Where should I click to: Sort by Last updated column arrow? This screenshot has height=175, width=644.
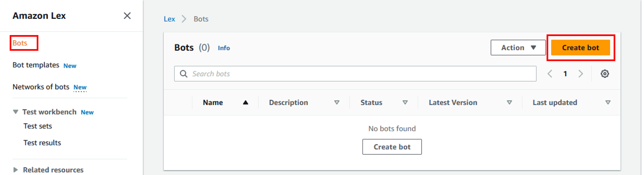608,103
